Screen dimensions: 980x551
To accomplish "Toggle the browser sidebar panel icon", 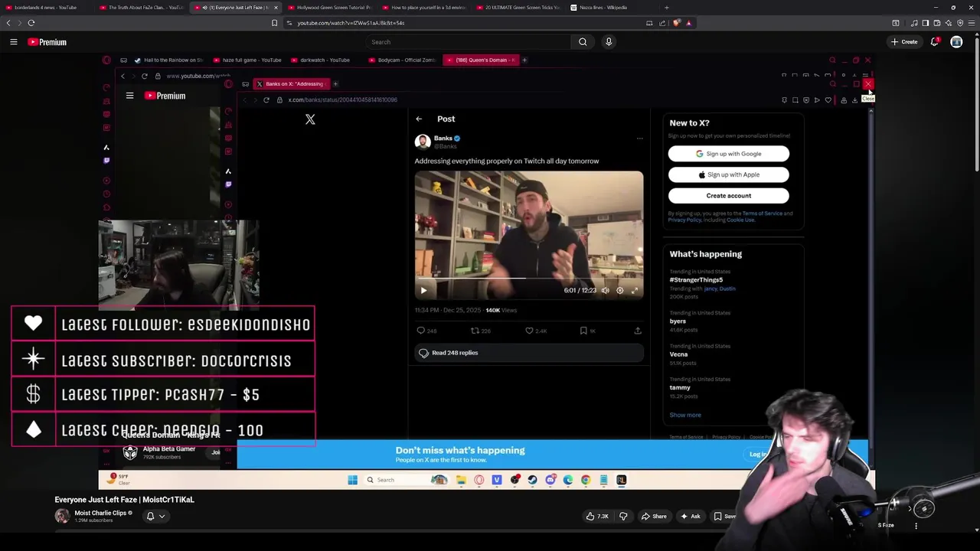I will click(x=926, y=23).
